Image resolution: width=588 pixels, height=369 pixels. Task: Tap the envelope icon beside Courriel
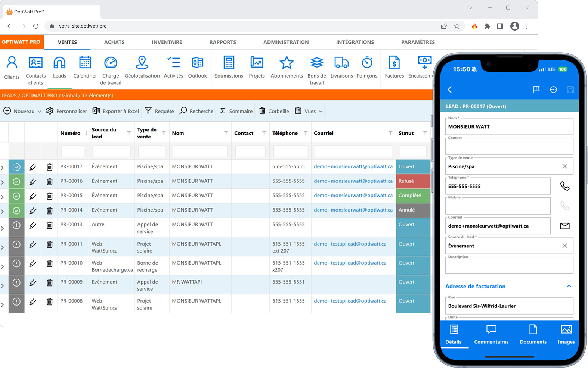tap(565, 226)
